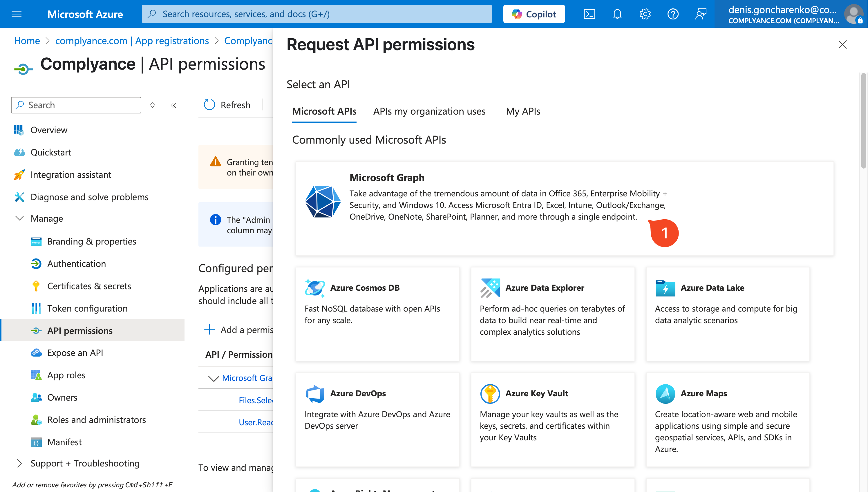Viewport: 868px width, 492px height.
Task: Open the feedback icon
Action: [701, 14]
